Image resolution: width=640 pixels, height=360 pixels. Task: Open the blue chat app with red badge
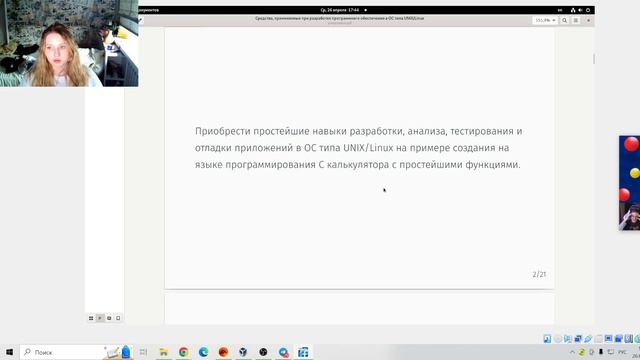[x=283, y=352]
